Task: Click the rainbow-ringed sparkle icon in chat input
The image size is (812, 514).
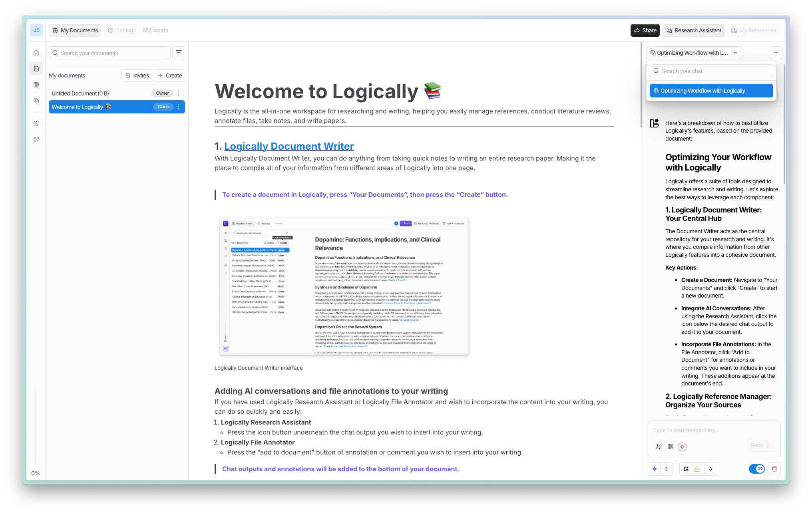Action: (682, 447)
